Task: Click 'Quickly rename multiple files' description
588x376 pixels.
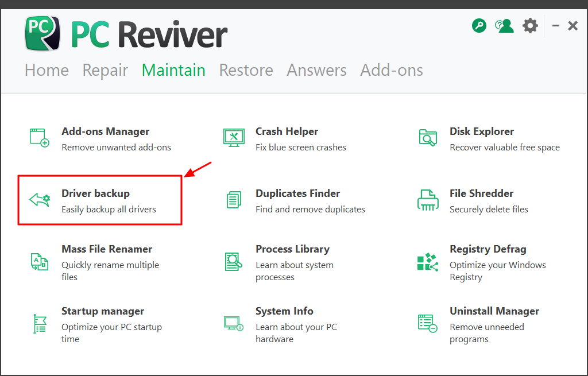Action: point(110,271)
